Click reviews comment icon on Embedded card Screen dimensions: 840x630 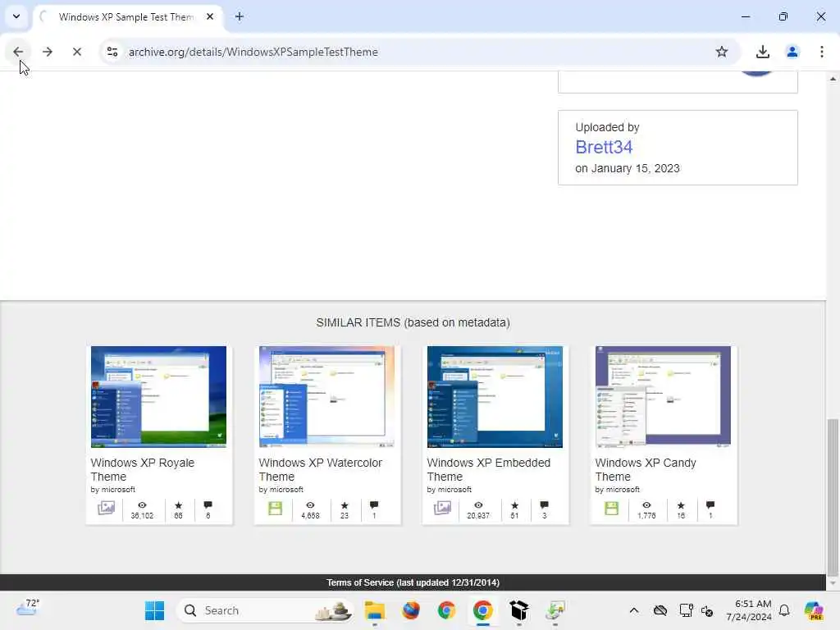point(545,505)
